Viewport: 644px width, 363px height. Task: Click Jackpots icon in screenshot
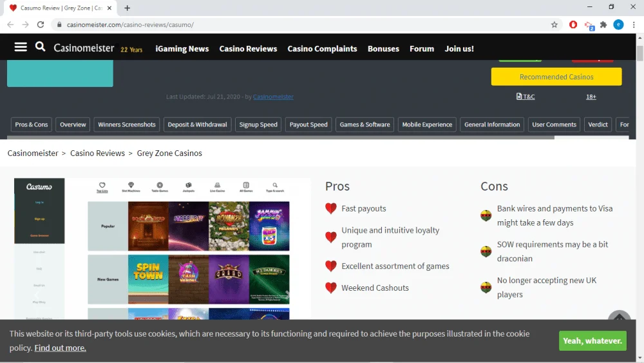coord(189,187)
